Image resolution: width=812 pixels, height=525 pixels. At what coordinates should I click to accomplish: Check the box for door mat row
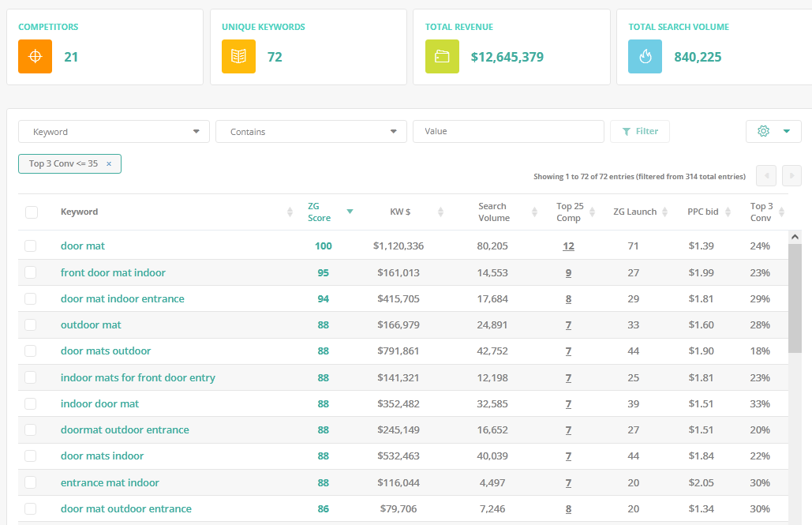pyautogui.click(x=31, y=246)
